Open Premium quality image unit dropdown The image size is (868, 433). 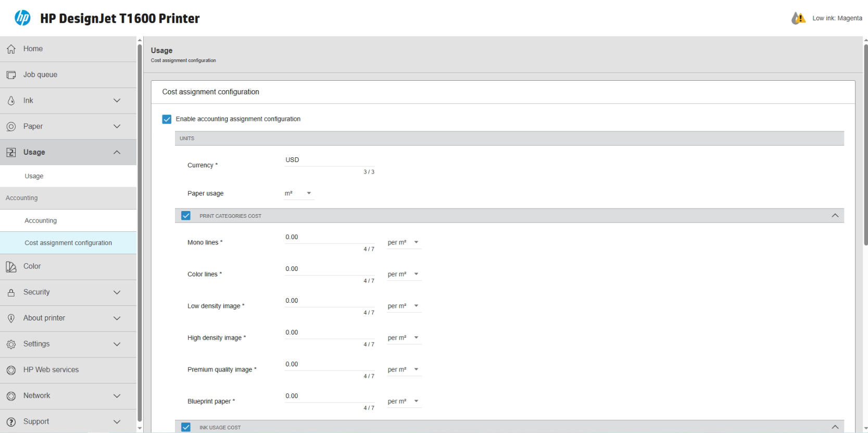tap(404, 370)
